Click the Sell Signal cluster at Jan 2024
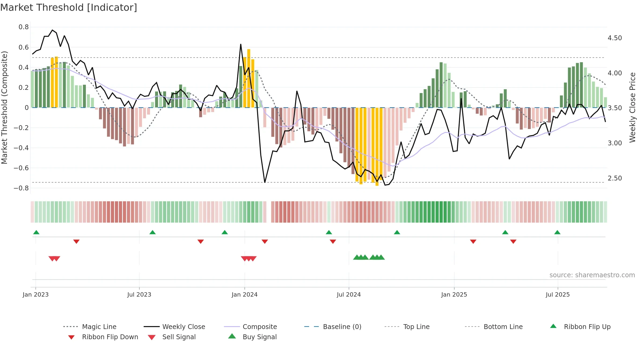 point(249,258)
